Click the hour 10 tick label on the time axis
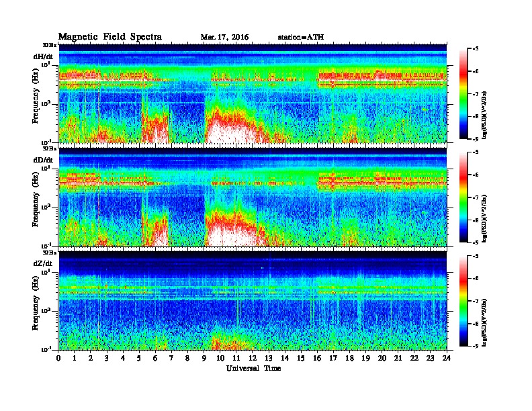 pos(220,359)
